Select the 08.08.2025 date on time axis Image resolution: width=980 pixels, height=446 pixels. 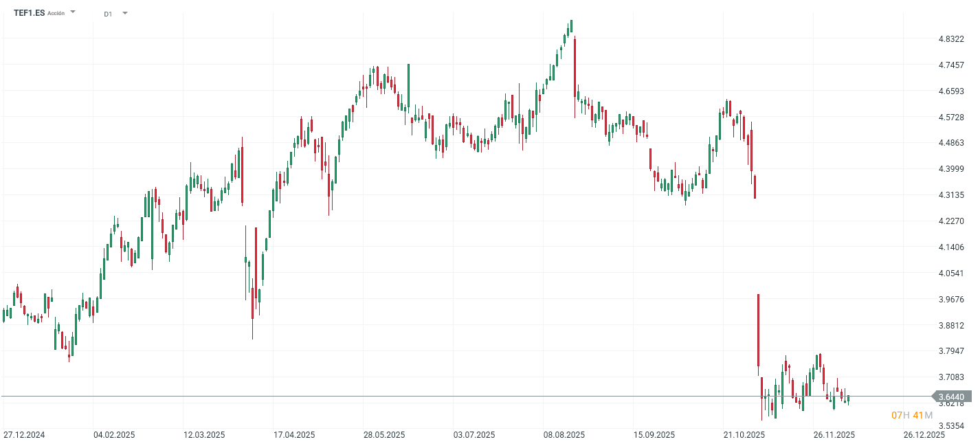[564, 435]
